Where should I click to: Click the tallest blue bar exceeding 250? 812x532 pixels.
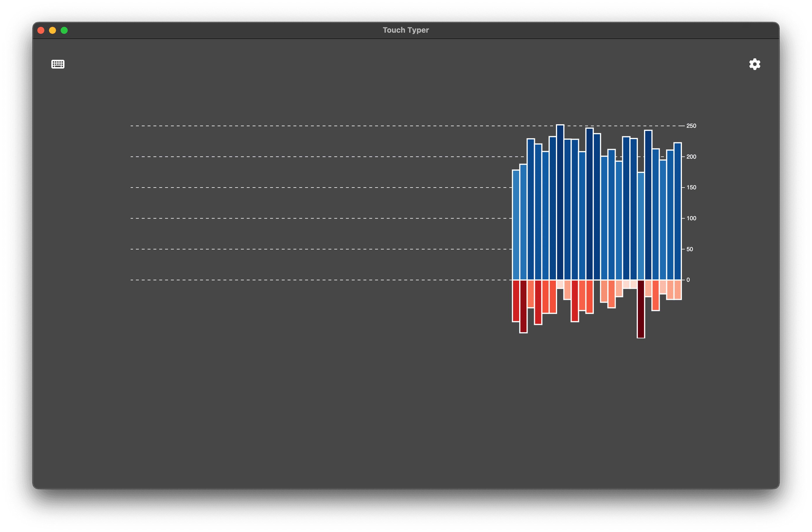[560, 202]
